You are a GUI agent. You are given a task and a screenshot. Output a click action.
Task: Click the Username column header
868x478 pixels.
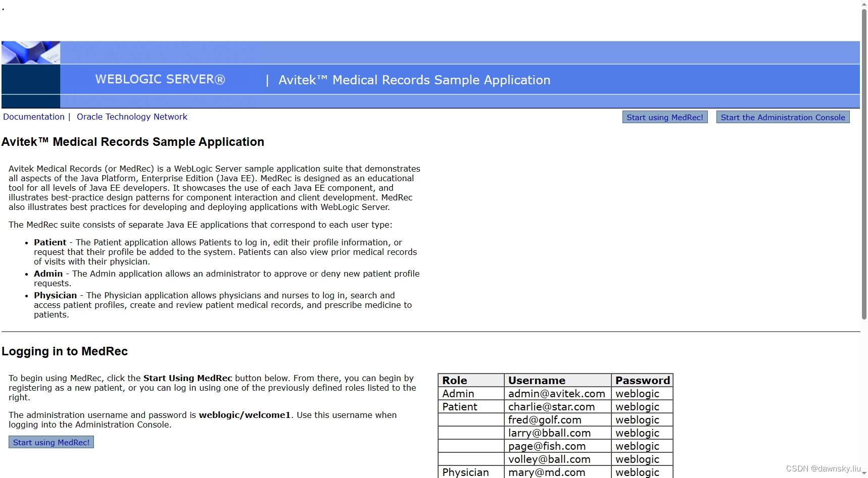coord(558,381)
